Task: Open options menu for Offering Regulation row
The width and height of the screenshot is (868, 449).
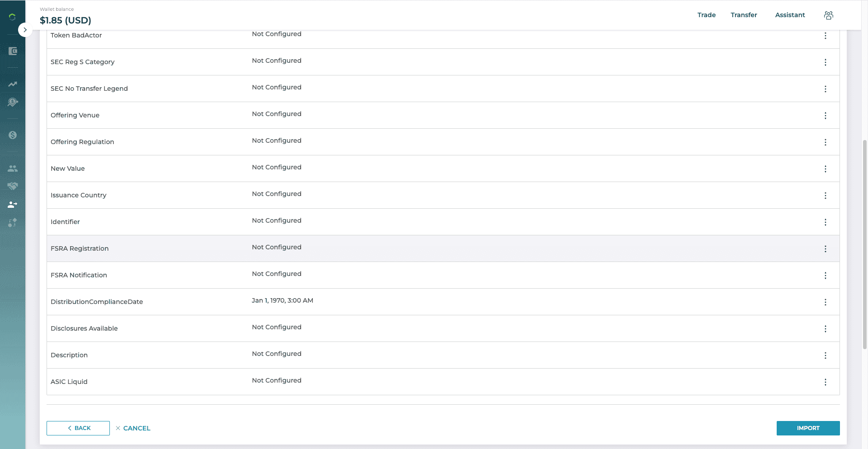Action: tap(826, 142)
